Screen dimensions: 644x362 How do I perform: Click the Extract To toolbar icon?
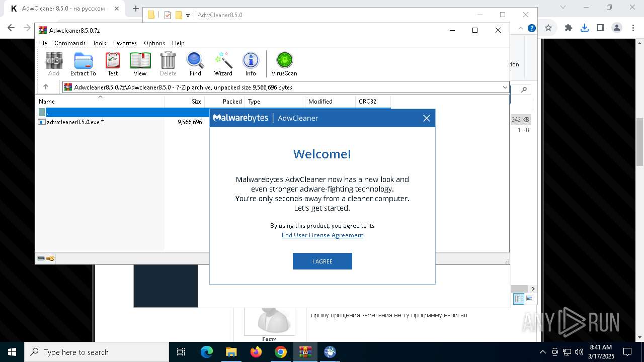click(83, 64)
